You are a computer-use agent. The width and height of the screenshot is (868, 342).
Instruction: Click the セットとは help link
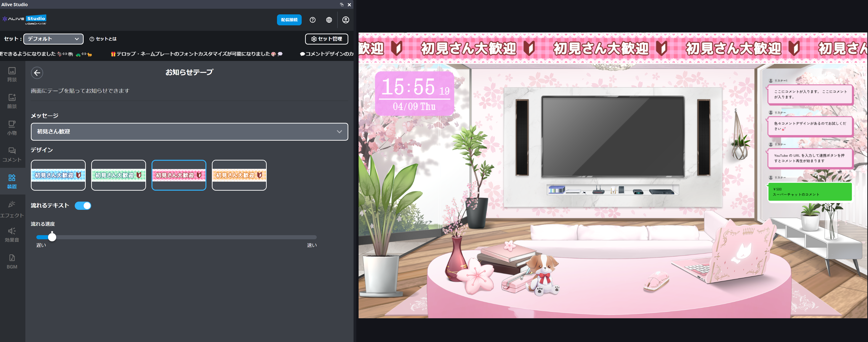(104, 39)
